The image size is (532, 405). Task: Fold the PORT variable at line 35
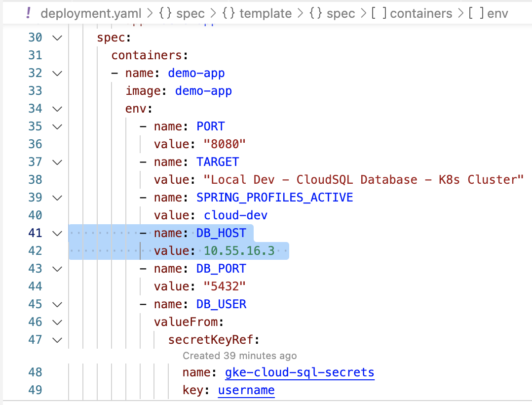point(57,126)
